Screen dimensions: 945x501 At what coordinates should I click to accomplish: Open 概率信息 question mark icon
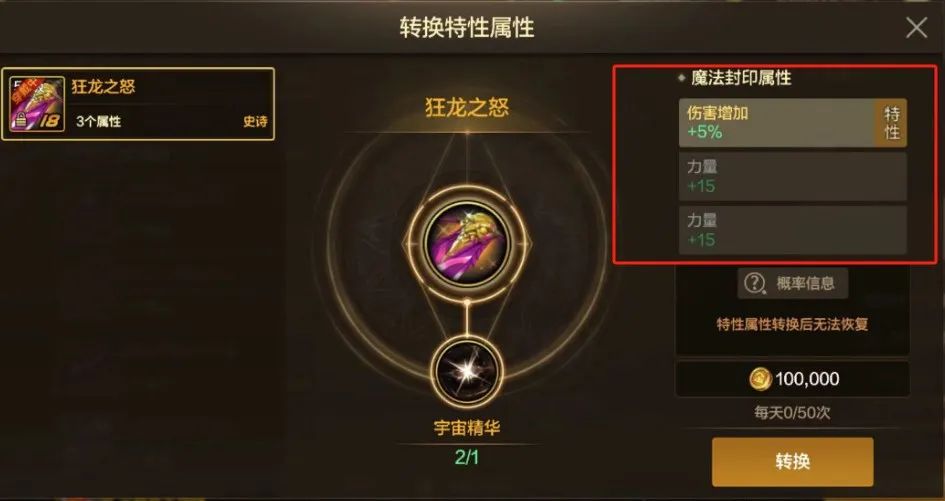tap(754, 283)
